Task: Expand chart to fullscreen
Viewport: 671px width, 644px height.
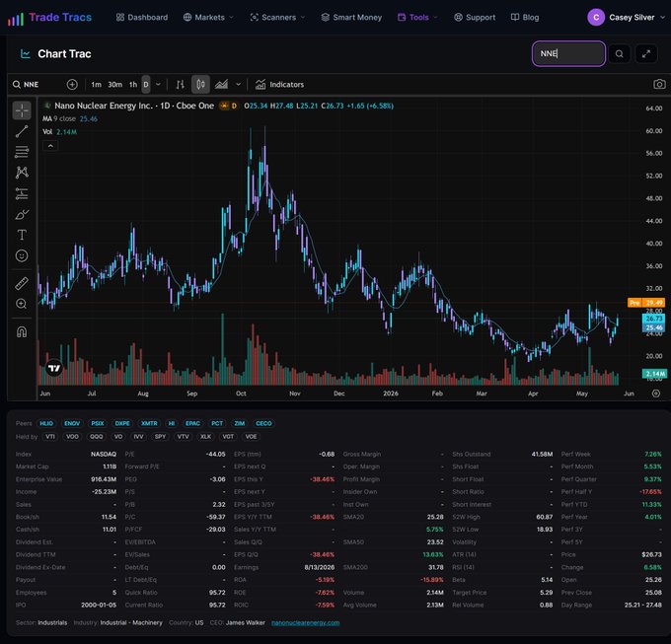Action: point(645,54)
